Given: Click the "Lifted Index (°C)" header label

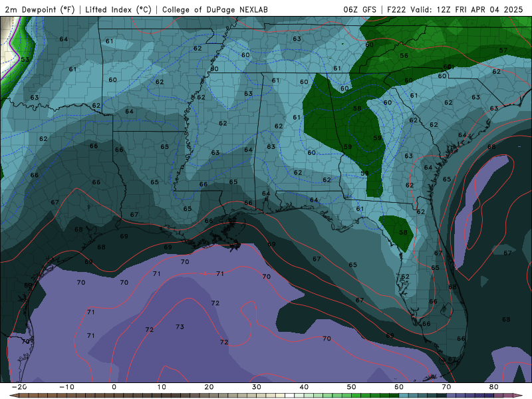Looking at the screenshot, I should [118, 10].
